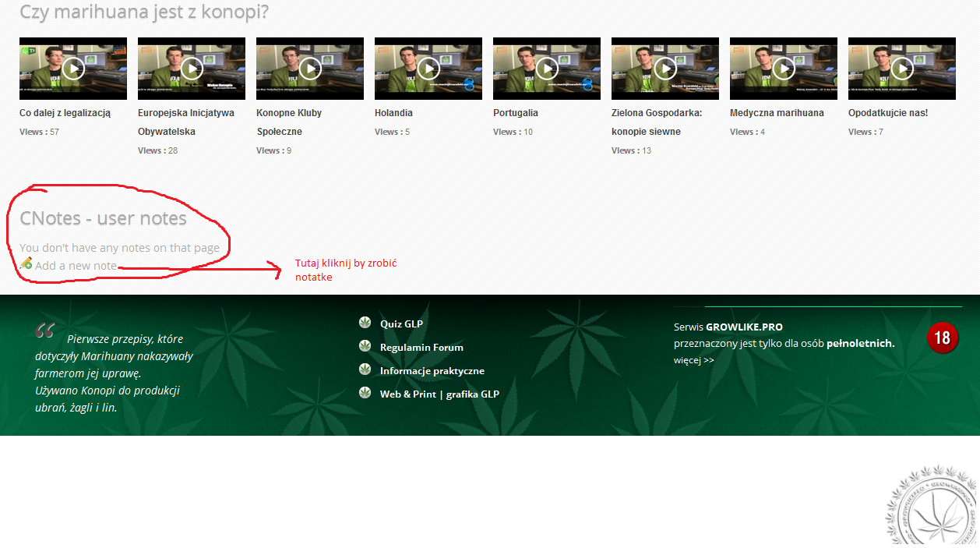Click the 'Add a new note' link
The width and height of the screenshot is (980, 548).
[x=76, y=266]
